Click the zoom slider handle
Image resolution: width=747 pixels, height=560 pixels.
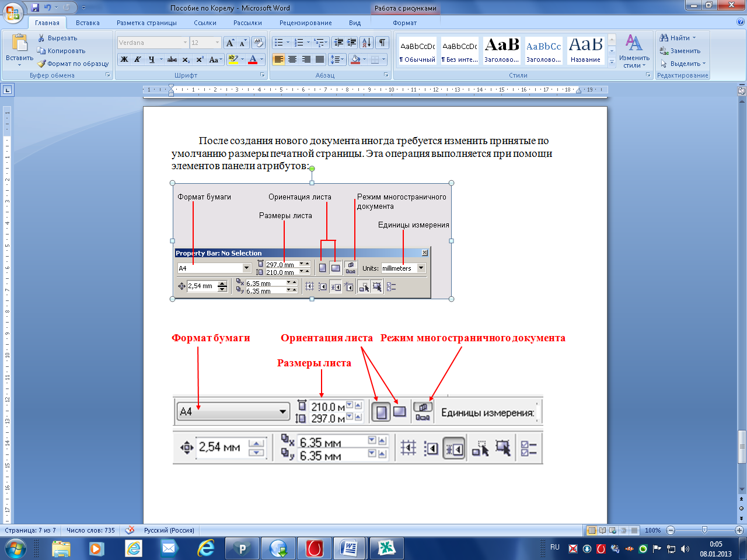[x=704, y=530]
